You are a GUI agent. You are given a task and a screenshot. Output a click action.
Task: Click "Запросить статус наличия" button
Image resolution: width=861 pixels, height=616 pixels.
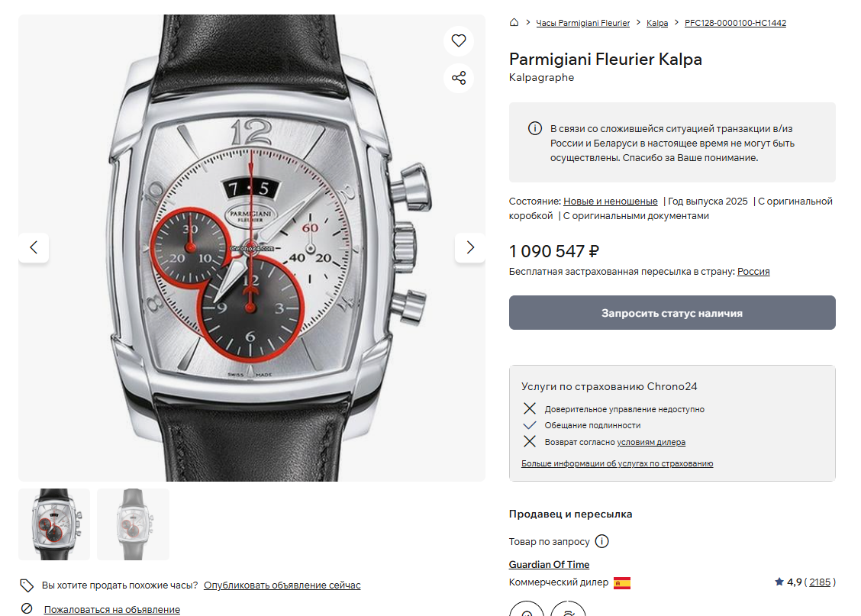pos(672,313)
